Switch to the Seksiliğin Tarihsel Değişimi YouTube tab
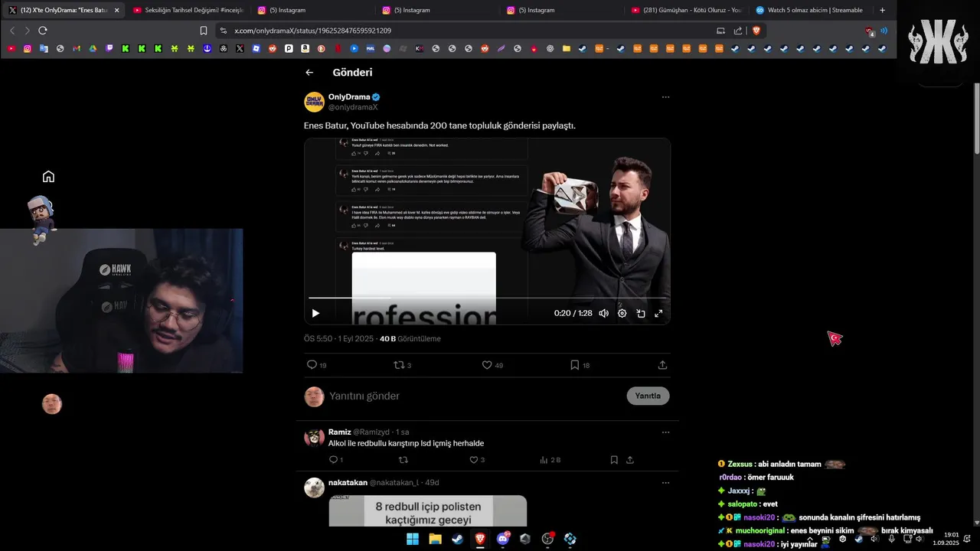The width and height of the screenshot is (980, 551). tap(188, 10)
